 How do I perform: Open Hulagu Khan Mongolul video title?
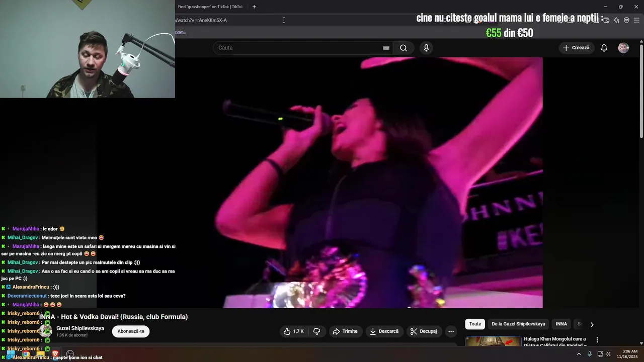coord(554,341)
